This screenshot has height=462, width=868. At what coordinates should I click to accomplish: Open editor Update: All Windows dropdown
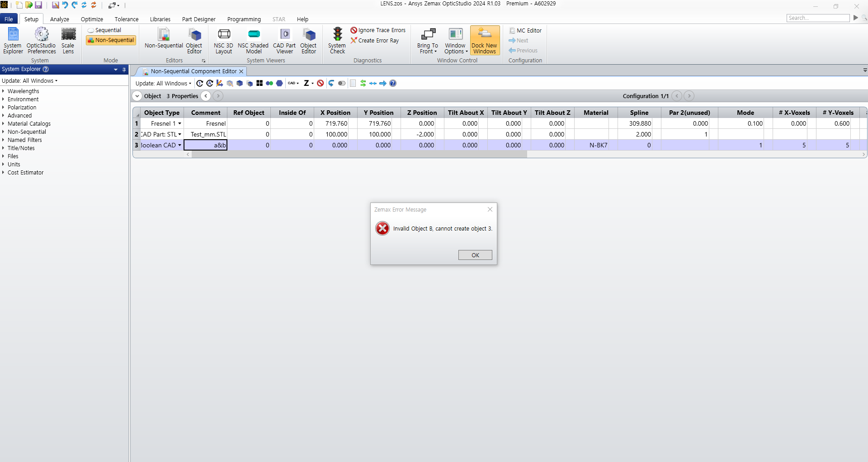[164, 83]
